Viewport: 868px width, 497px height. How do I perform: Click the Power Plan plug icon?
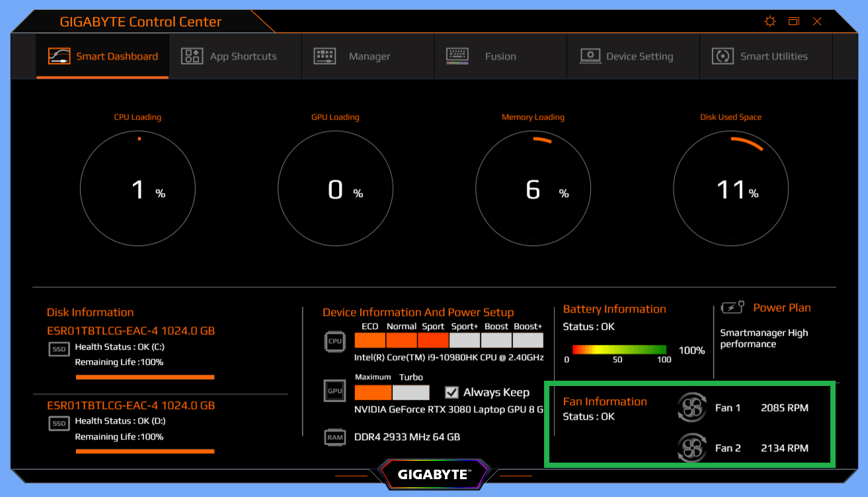732,307
